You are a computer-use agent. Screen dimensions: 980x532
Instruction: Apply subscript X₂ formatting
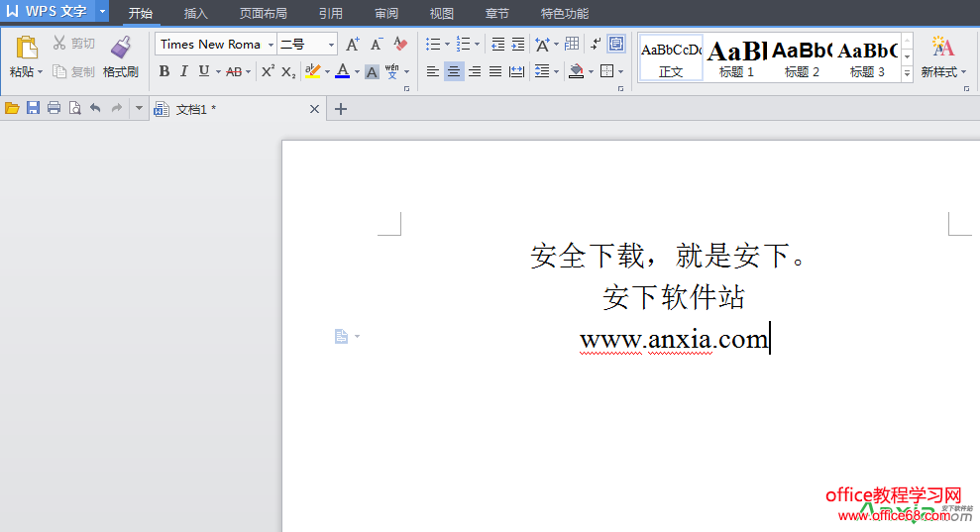click(288, 72)
